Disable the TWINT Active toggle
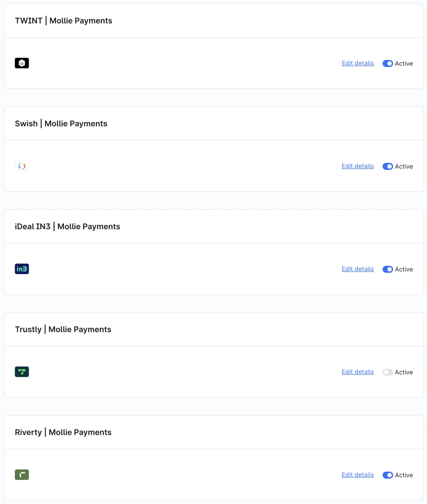The image size is (427, 504). [388, 63]
